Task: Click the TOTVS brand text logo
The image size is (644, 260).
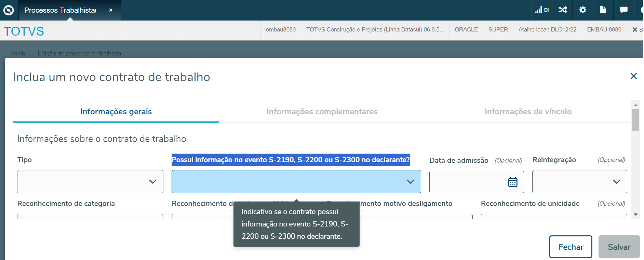Action: (x=24, y=31)
